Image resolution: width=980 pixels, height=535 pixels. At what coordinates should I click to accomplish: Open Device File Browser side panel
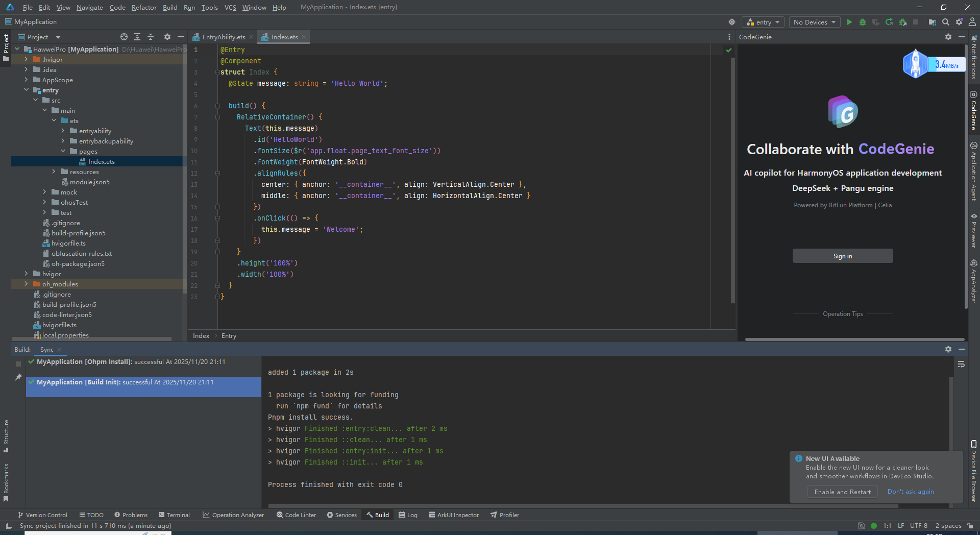coord(974,471)
